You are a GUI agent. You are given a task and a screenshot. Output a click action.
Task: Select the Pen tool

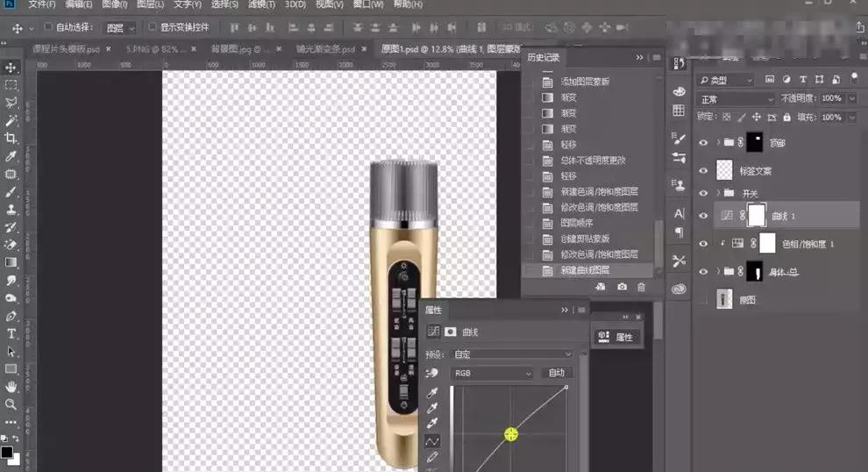click(x=11, y=316)
